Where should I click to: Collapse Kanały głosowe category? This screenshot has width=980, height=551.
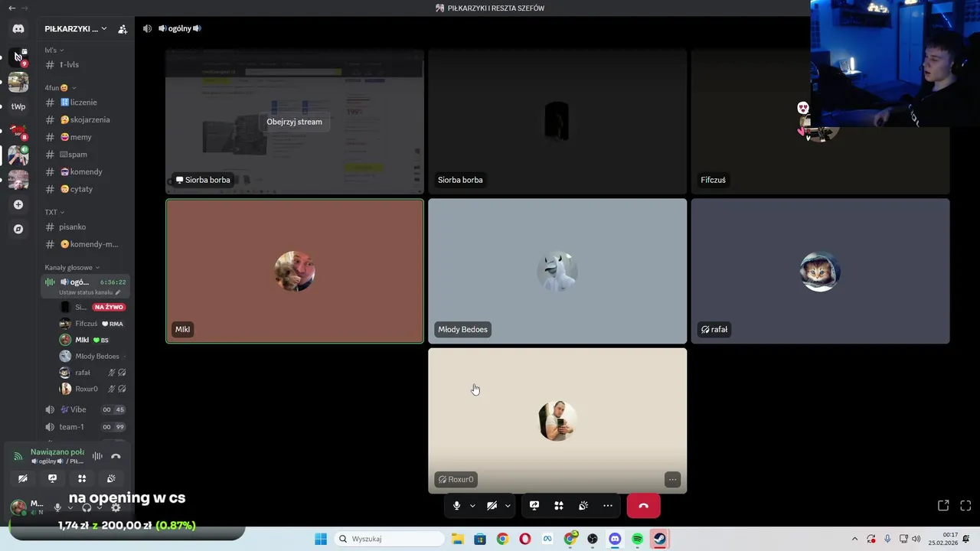[x=73, y=268]
